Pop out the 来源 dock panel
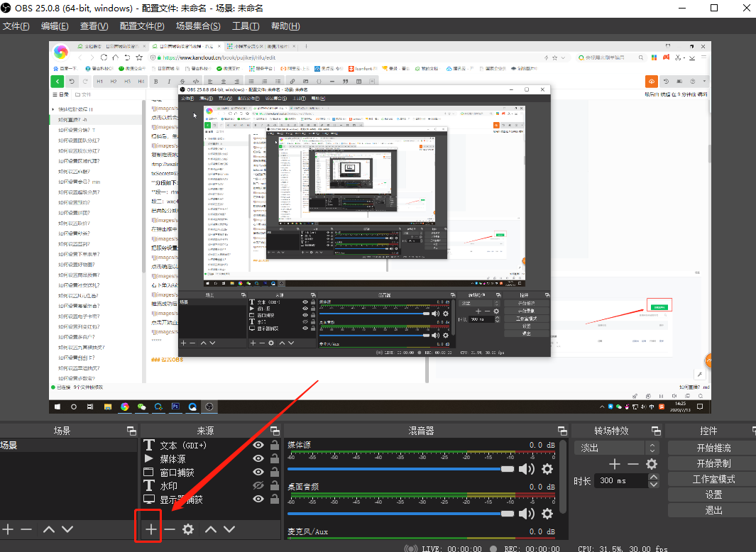This screenshot has width=756, height=552. (x=275, y=431)
